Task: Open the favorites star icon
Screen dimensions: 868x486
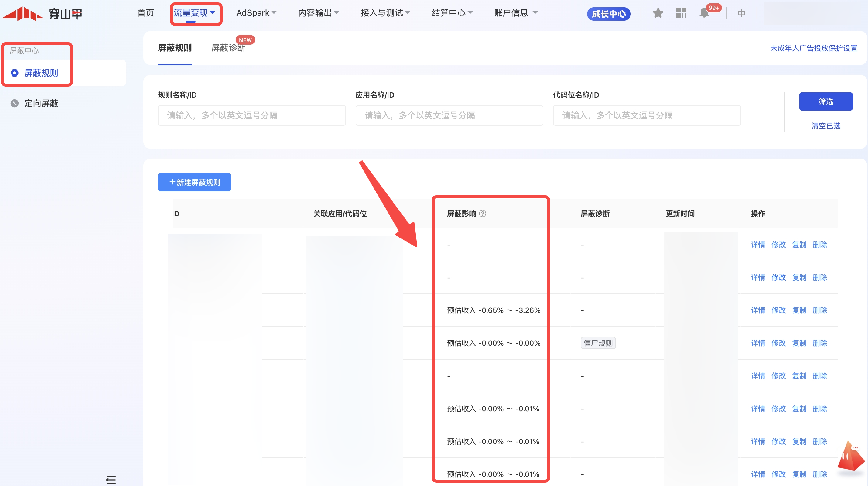Action: click(658, 13)
